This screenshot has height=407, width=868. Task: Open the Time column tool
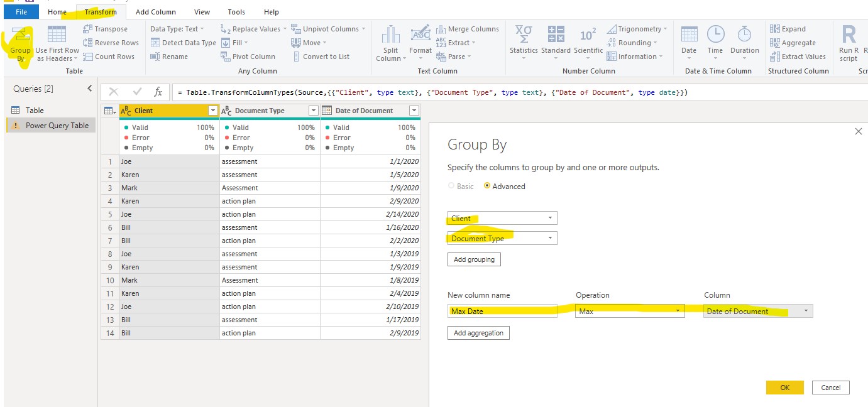pyautogui.click(x=715, y=43)
